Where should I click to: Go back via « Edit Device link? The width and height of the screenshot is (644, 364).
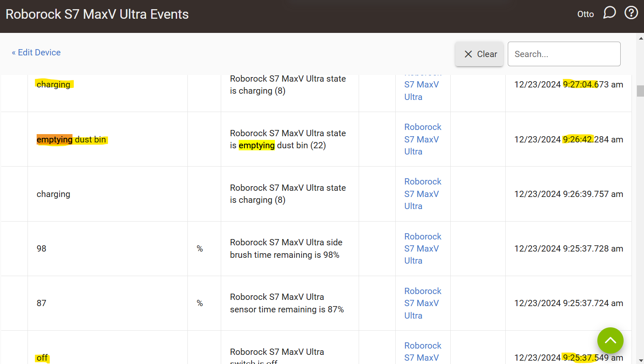point(36,52)
